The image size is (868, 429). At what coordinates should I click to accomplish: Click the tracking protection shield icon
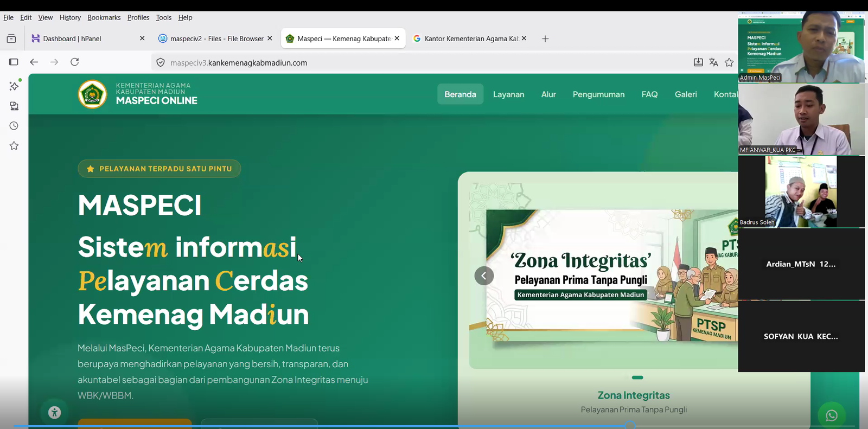pos(161,62)
